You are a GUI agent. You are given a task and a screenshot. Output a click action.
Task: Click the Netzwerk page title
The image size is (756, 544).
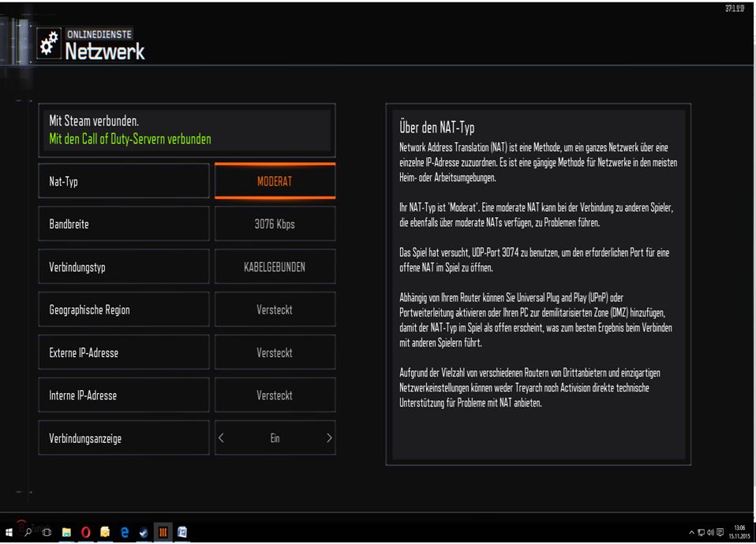105,51
